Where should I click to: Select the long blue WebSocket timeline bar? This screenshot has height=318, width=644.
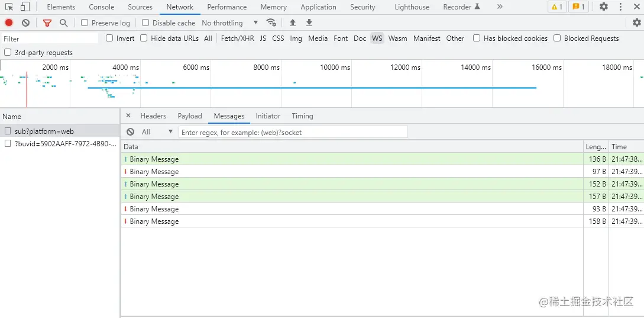click(312, 88)
